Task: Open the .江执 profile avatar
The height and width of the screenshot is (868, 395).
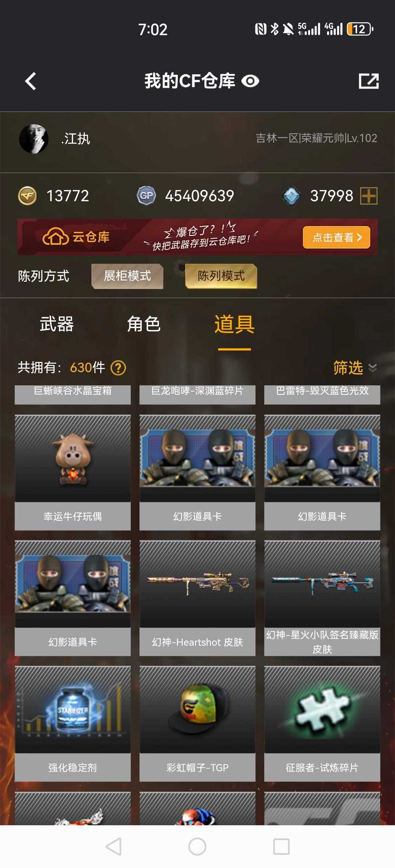Action: [x=34, y=138]
